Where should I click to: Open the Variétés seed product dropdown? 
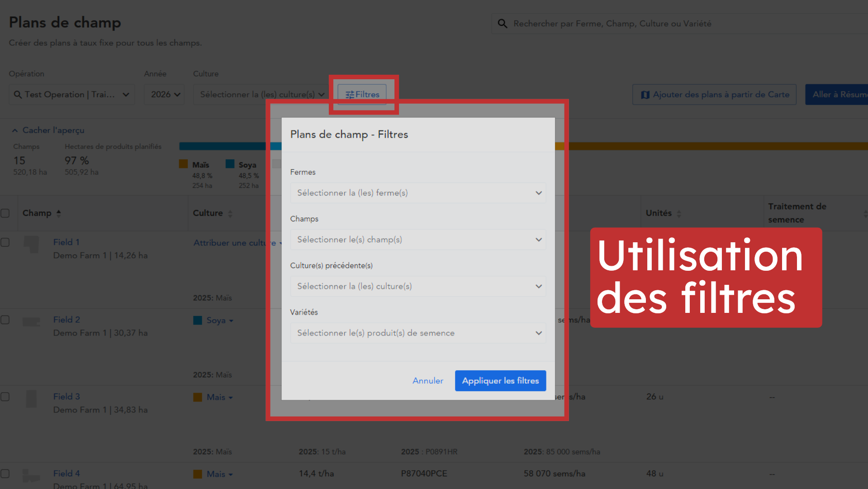point(418,333)
